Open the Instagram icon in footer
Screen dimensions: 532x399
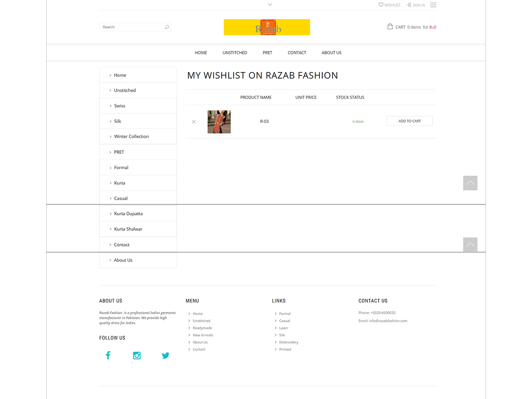[137, 356]
